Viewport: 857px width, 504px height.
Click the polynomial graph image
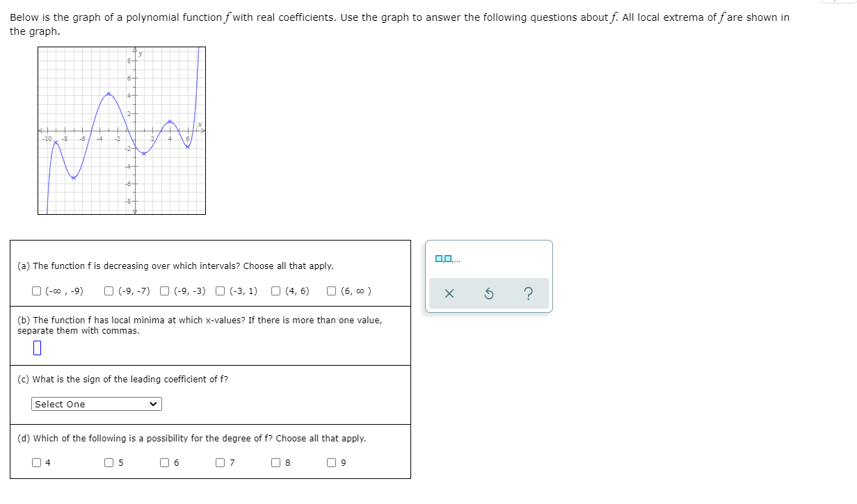coord(121,131)
